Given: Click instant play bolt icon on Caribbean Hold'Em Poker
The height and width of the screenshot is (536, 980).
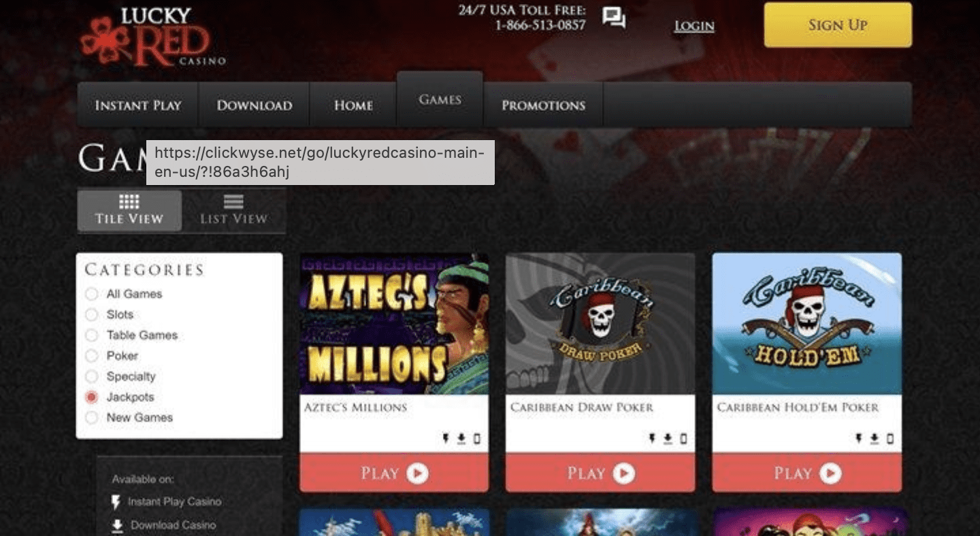Looking at the screenshot, I should [859, 439].
